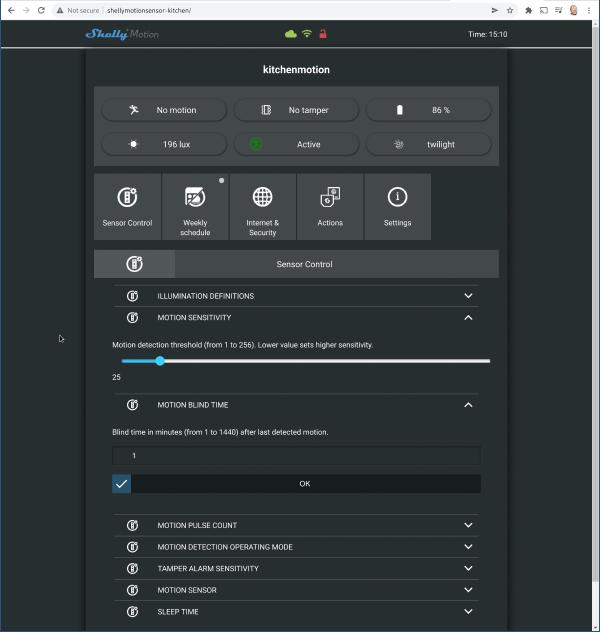Click the page vertical scrollbar
Viewport: 600px width, 632px height.
(x=596, y=302)
